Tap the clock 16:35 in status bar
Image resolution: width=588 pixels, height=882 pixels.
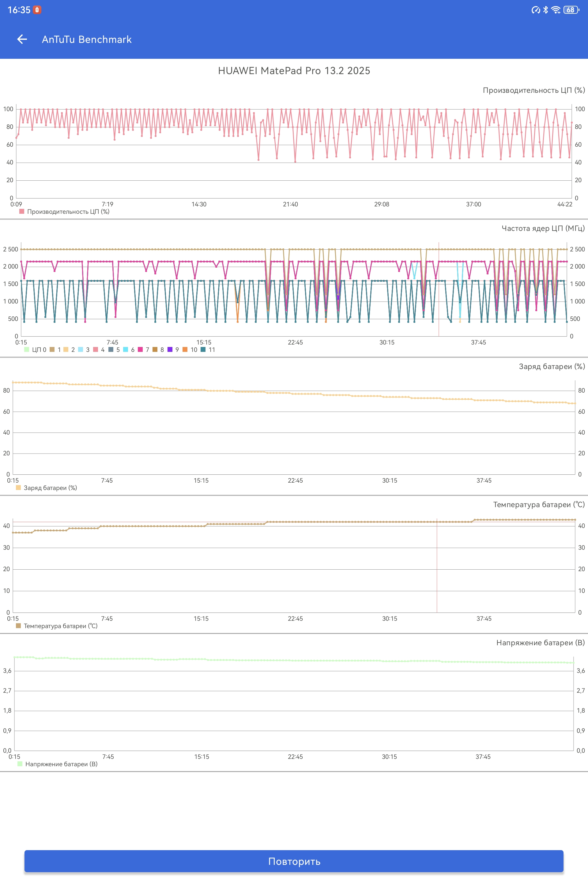pos(19,10)
